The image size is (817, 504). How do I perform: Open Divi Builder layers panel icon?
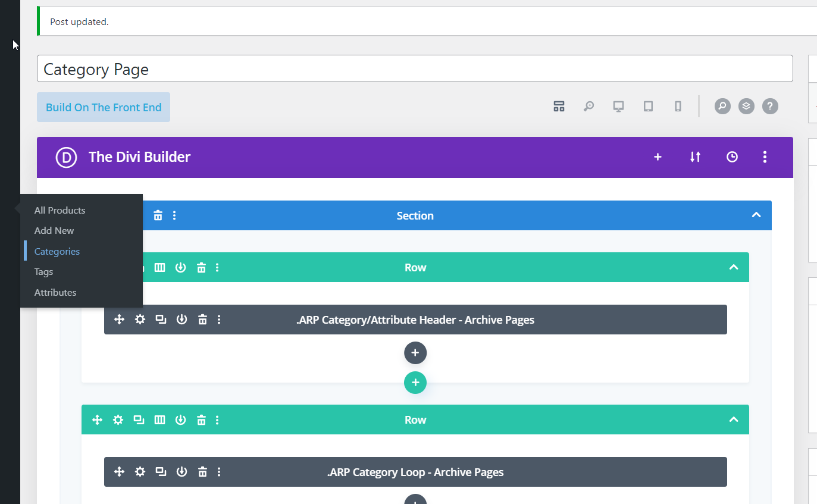coord(746,107)
